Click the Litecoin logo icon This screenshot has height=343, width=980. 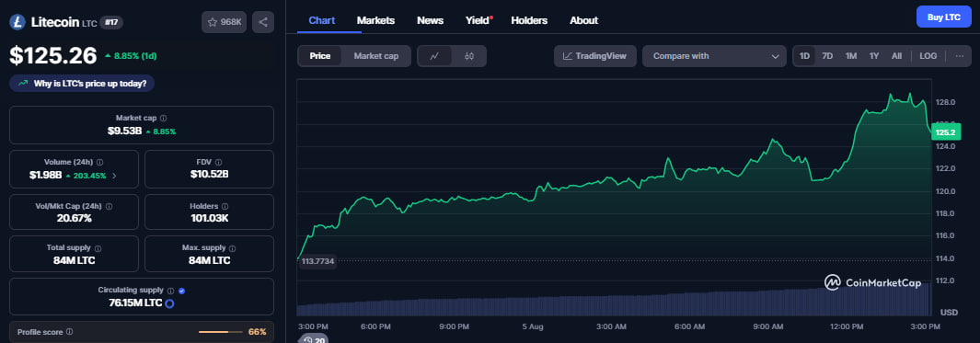17,22
